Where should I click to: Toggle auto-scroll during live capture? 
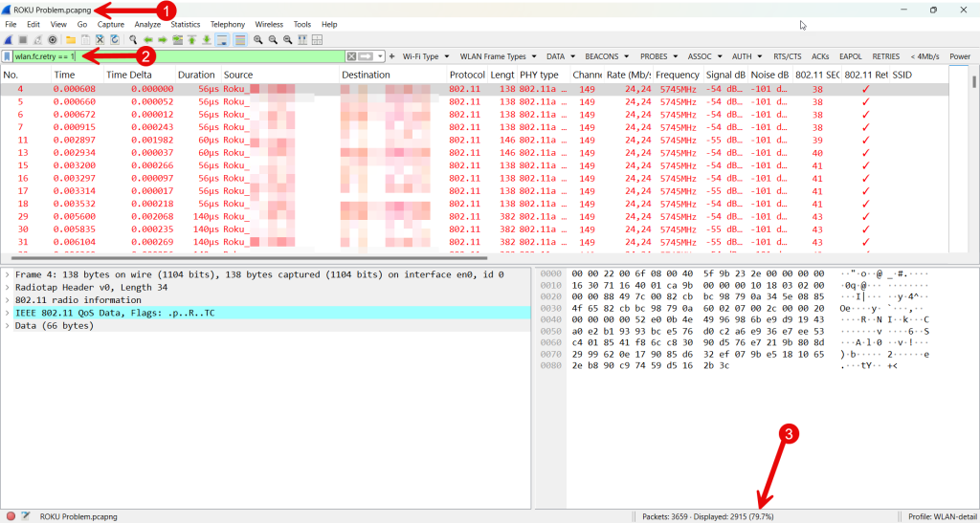222,40
